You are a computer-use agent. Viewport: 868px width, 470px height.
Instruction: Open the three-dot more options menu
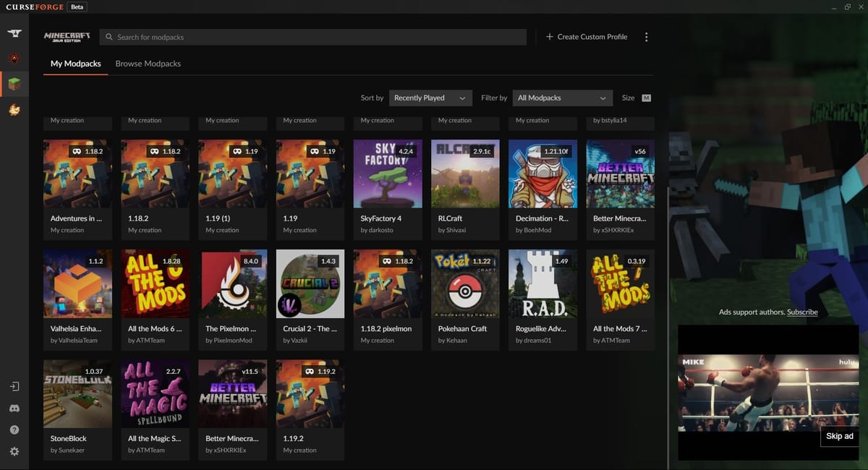[x=646, y=37]
